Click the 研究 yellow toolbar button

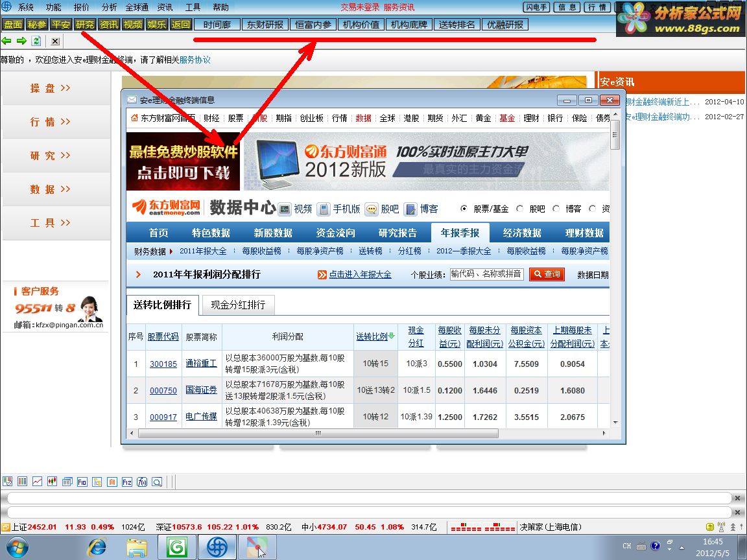[85, 24]
